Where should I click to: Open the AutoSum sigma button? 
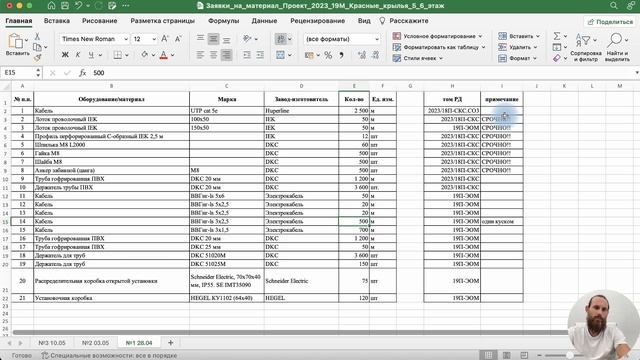tap(557, 36)
